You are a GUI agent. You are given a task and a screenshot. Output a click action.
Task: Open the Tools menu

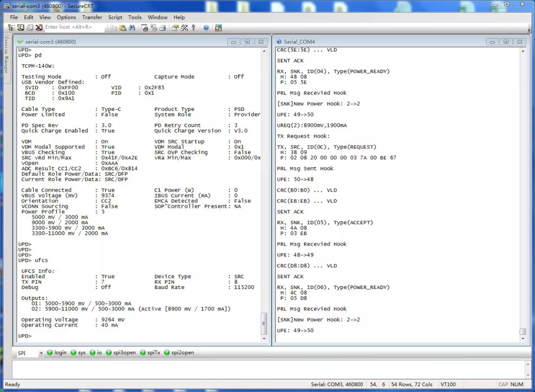pos(135,17)
